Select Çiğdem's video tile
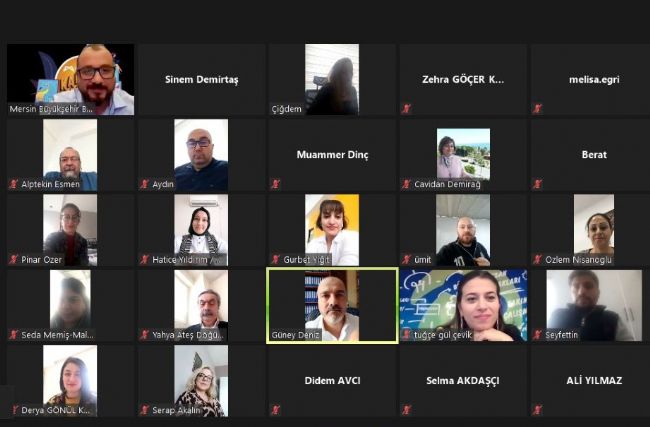650x427 pixels. 332,79
